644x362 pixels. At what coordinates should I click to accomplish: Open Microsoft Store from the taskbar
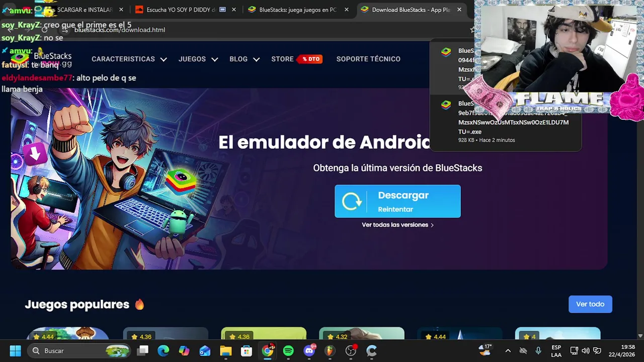pos(246,351)
